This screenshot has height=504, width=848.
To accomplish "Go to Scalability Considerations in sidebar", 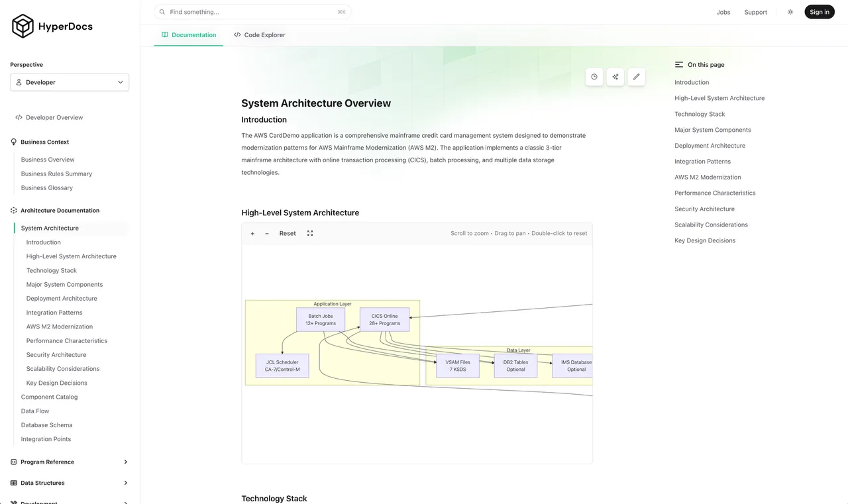I will 63,369.
